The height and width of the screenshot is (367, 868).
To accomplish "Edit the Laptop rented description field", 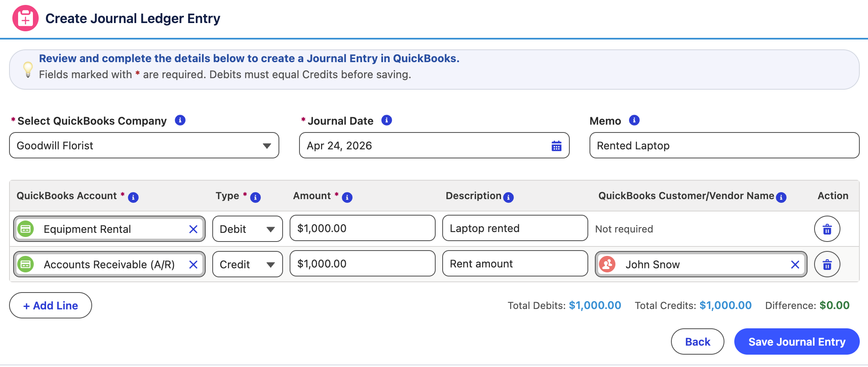I will (x=515, y=228).
